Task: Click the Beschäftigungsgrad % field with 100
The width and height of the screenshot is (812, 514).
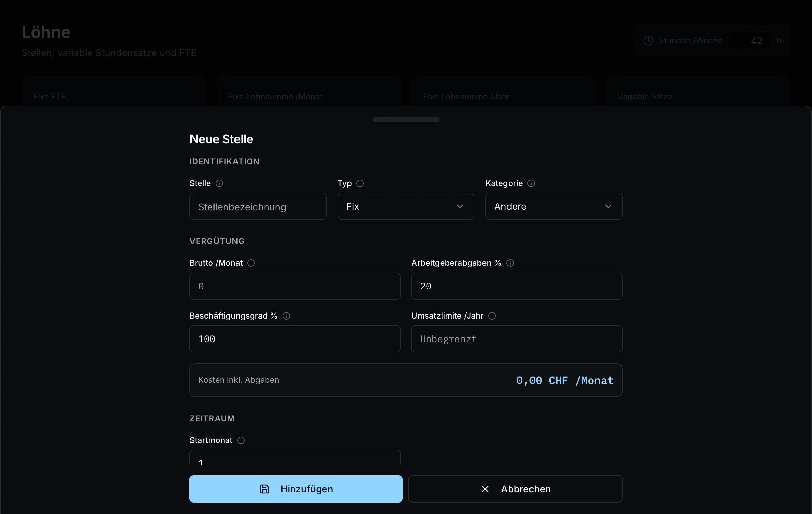Action: click(x=295, y=339)
